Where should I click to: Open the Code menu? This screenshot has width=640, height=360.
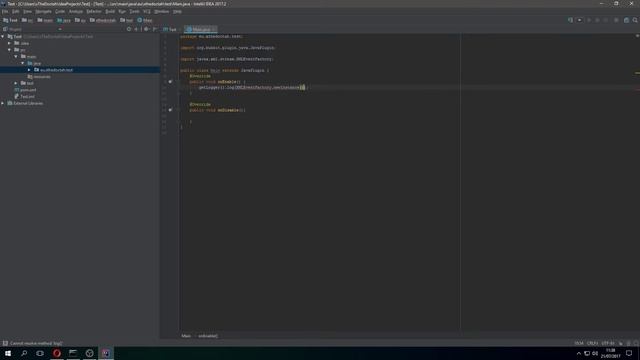60,11
